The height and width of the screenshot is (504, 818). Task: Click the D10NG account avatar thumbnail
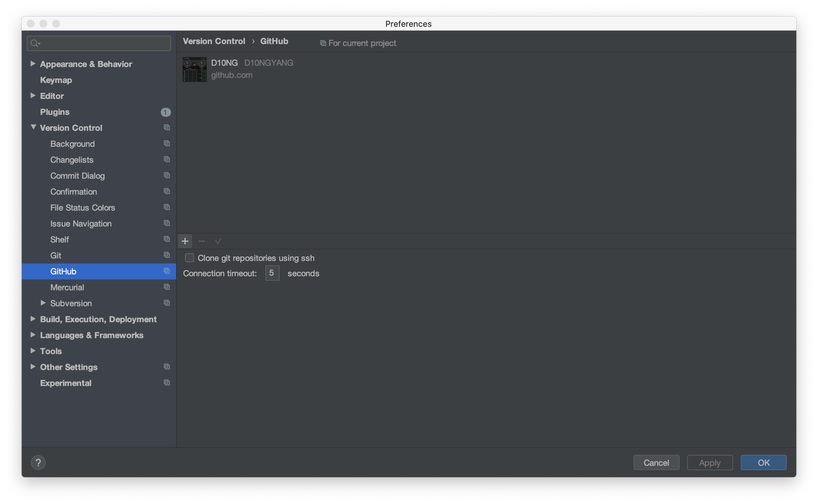[x=194, y=69]
